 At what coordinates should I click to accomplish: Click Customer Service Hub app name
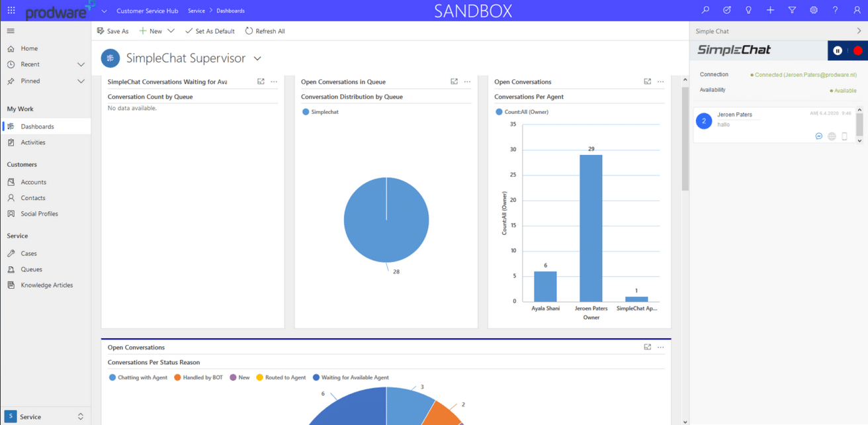coord(147,11)
